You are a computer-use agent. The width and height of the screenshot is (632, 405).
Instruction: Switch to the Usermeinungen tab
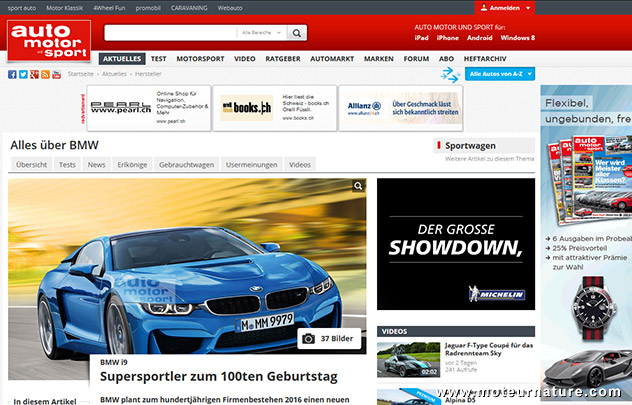(252, 164)
